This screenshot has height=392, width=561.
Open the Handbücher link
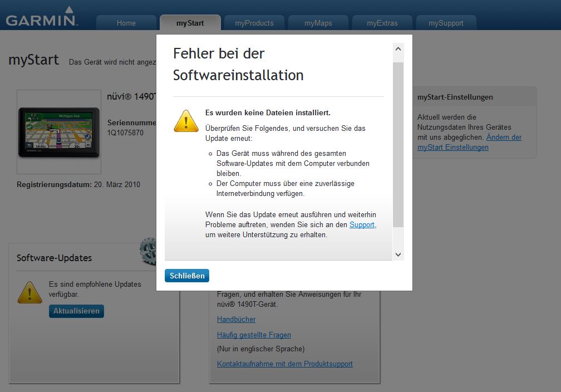coord(236,320)
